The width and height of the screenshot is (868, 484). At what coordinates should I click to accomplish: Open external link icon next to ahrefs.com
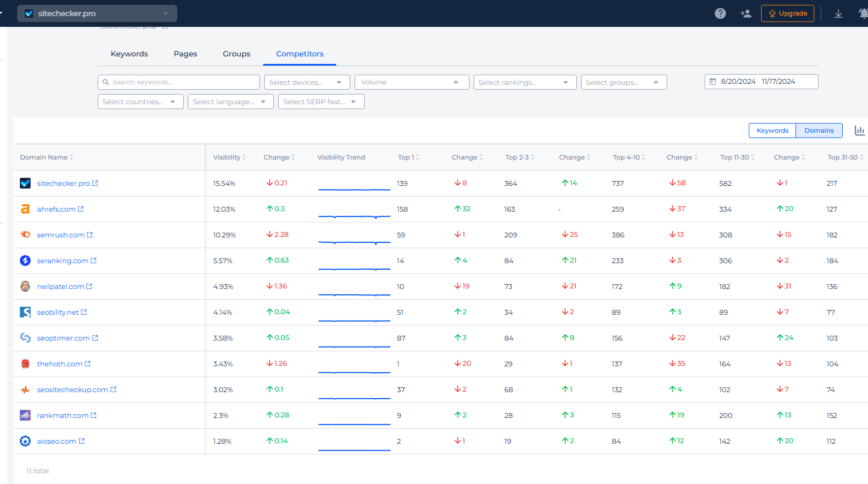tap(81, 209)
